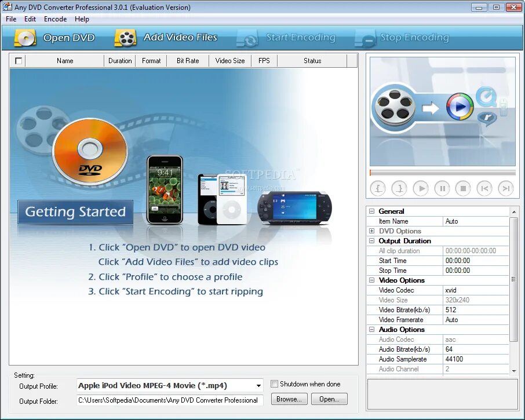Click the Start Encoding toolbar icon
525x420 pixels.
247,38
